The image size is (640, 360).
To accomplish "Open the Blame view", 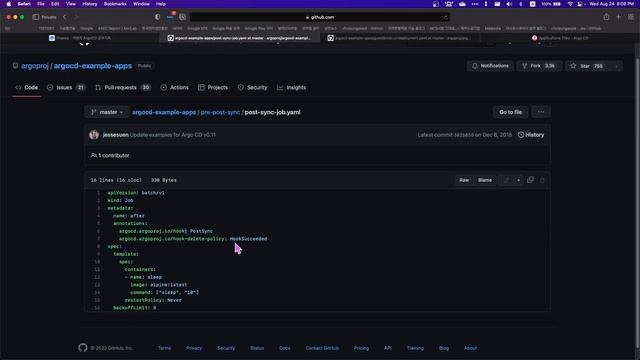I will [x=485, y=180].
